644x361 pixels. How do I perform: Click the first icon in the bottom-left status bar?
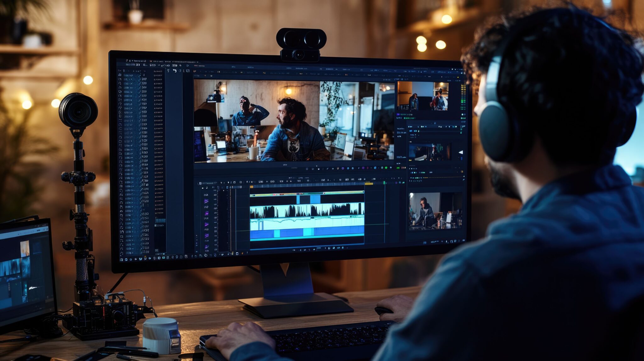122,259
